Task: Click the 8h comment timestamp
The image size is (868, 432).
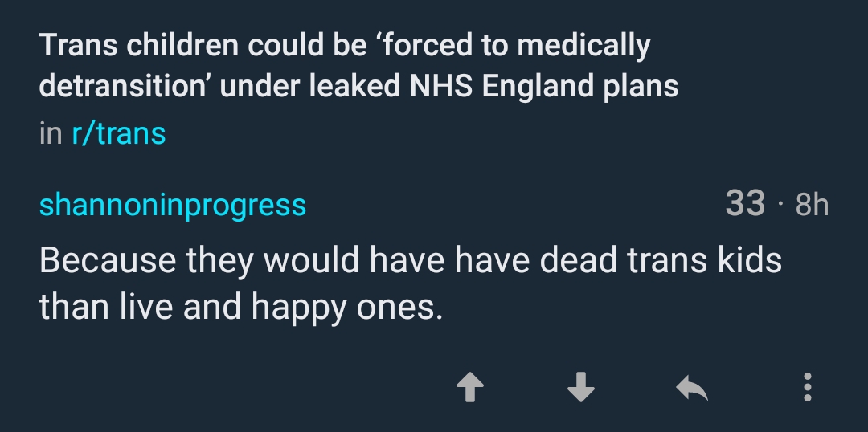Action: (x=812, y=205)
